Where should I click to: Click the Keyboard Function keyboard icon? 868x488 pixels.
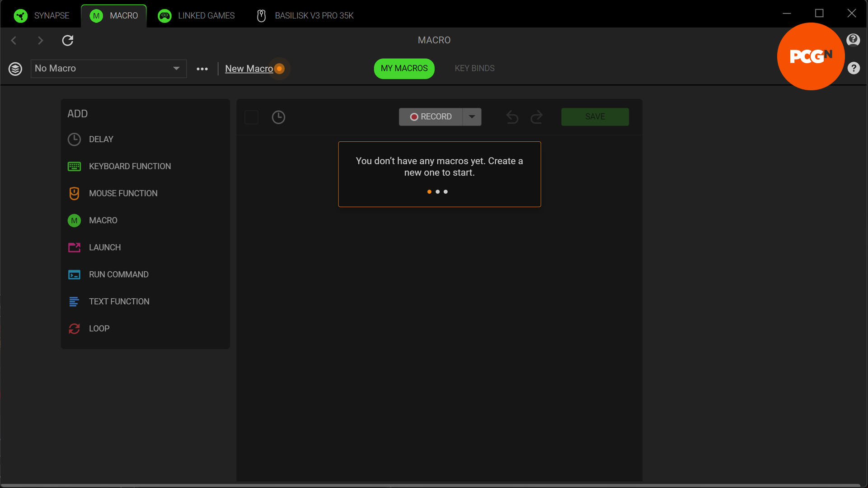point(74,167)
